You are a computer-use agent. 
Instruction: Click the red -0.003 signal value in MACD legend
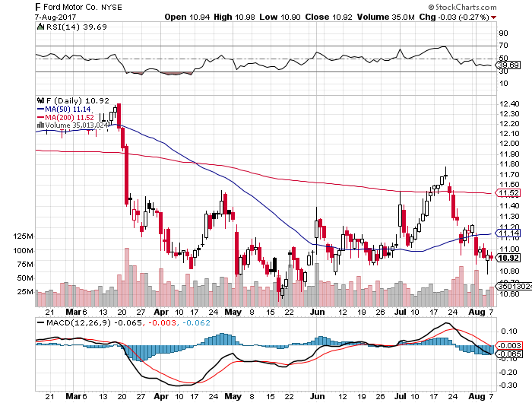point(162,322)
